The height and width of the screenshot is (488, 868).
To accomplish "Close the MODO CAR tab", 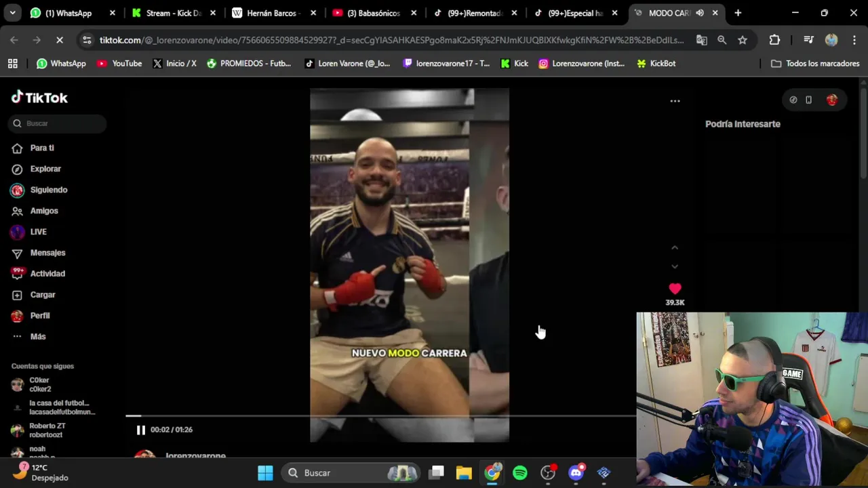I will click(x=715, y=13).
